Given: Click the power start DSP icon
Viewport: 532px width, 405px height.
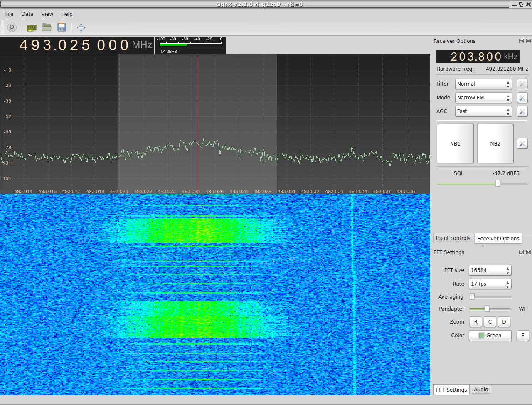Looking at the screenshot, I should click(x=12, y=27).
